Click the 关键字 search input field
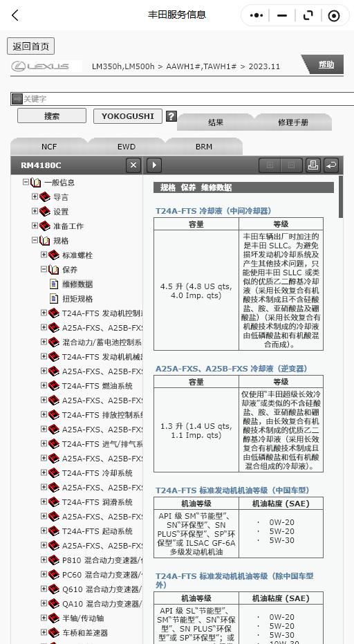Image resolution: width=354 pixels, height=644 pixels. pyautogui.click(x=182, y=99)
